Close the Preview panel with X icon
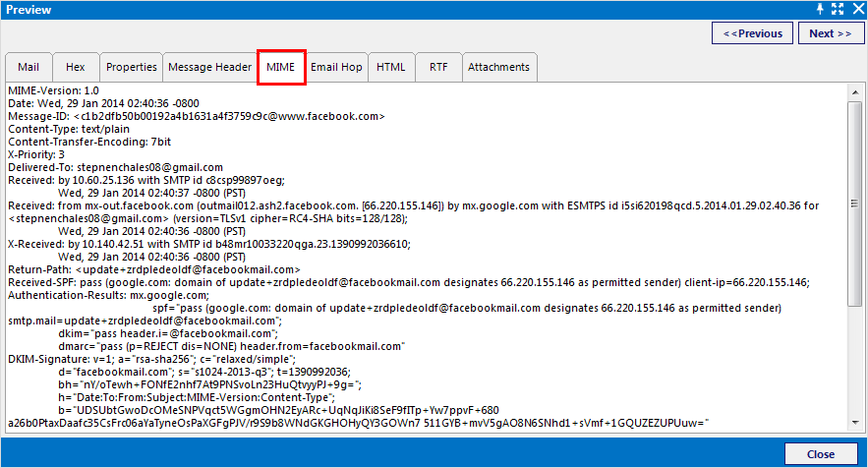Image resolution: width=868 pixels, height=468 pixels. (858, 9)
